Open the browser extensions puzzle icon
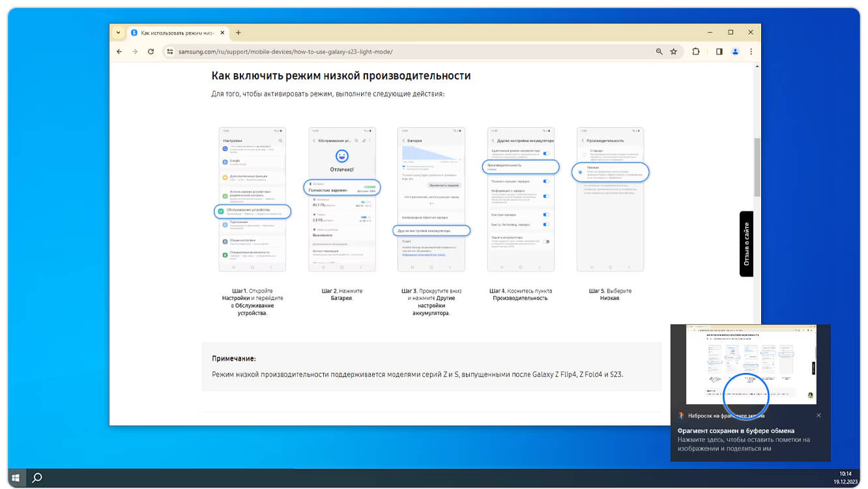Screen dimensions: 868x489 [696, 52]
